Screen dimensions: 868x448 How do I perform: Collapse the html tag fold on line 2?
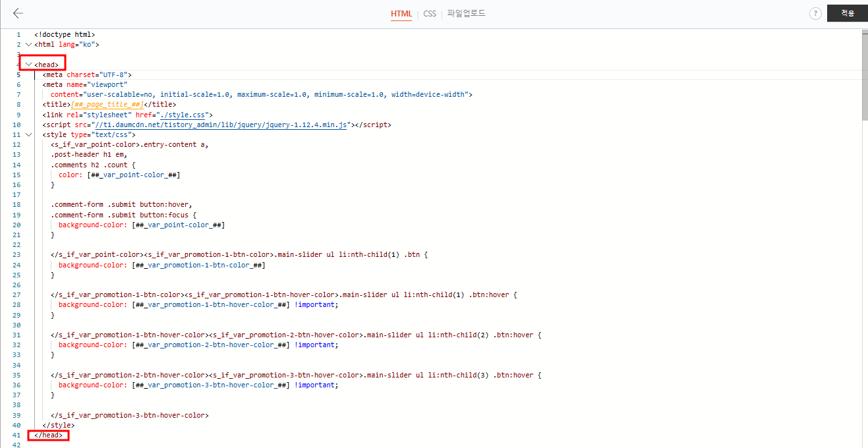28,45
